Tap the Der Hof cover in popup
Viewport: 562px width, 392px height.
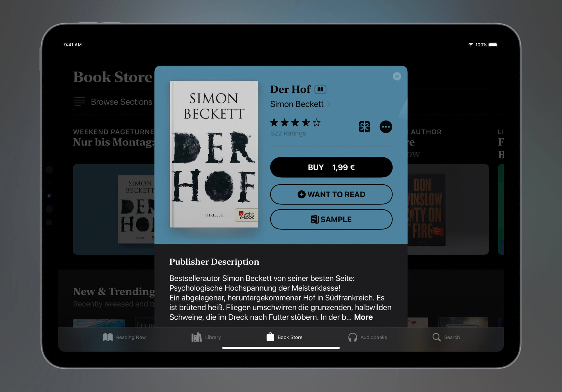[x=214, y=154]
